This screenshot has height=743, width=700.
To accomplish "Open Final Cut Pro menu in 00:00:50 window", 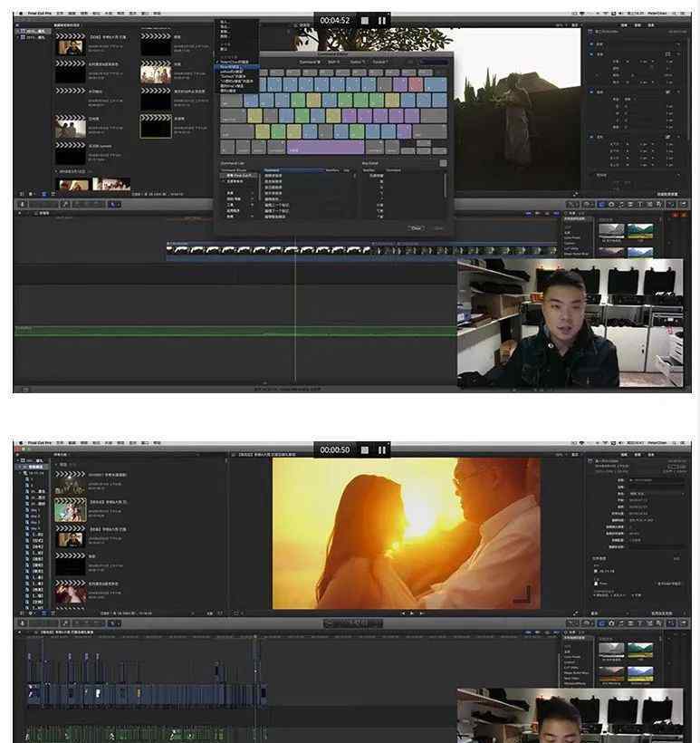I will tap(39, 442).
